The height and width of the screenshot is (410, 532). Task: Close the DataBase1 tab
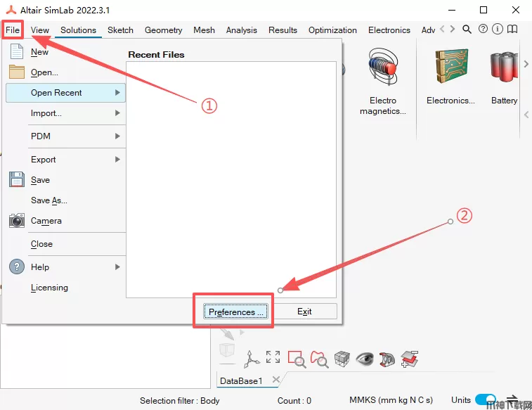(x=276, y=380)
